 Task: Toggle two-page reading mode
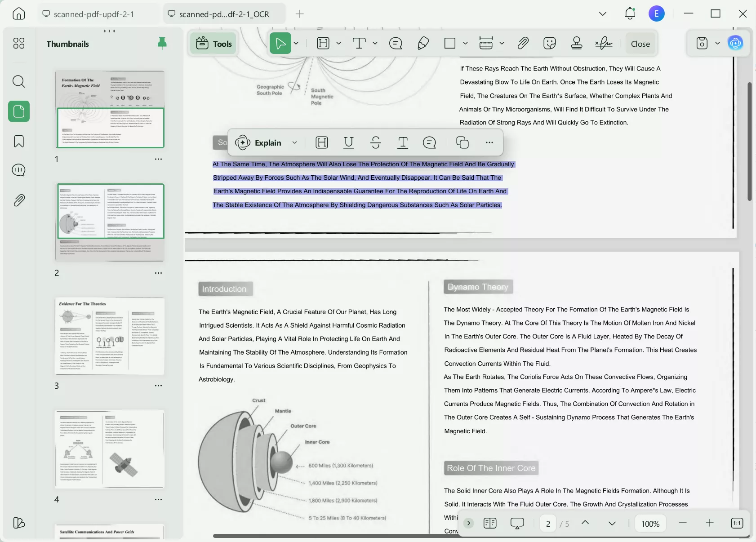point(489,523)
